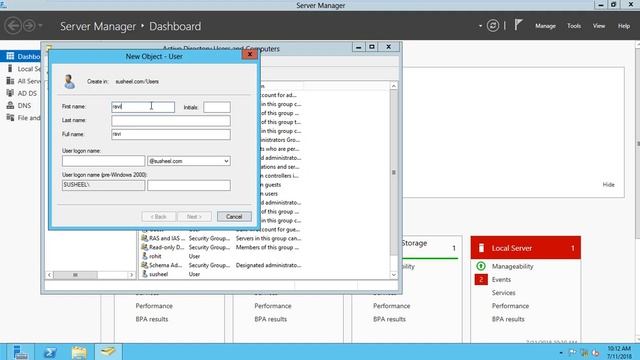Open the navigation history dropdown arrow

coord(40,26)
